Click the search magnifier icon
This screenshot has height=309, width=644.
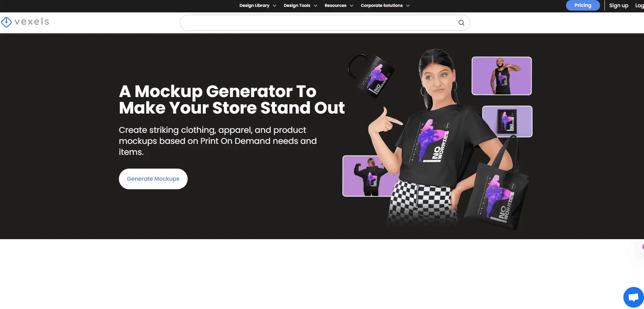pos(461,23)
